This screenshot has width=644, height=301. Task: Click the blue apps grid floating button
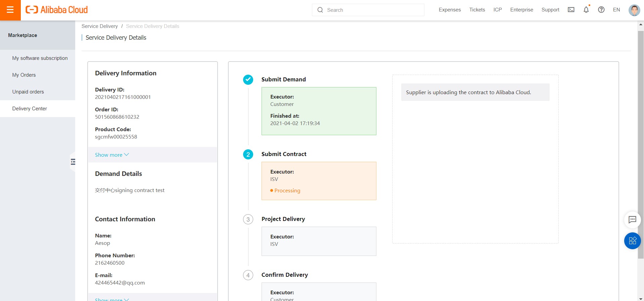point(632,241)
